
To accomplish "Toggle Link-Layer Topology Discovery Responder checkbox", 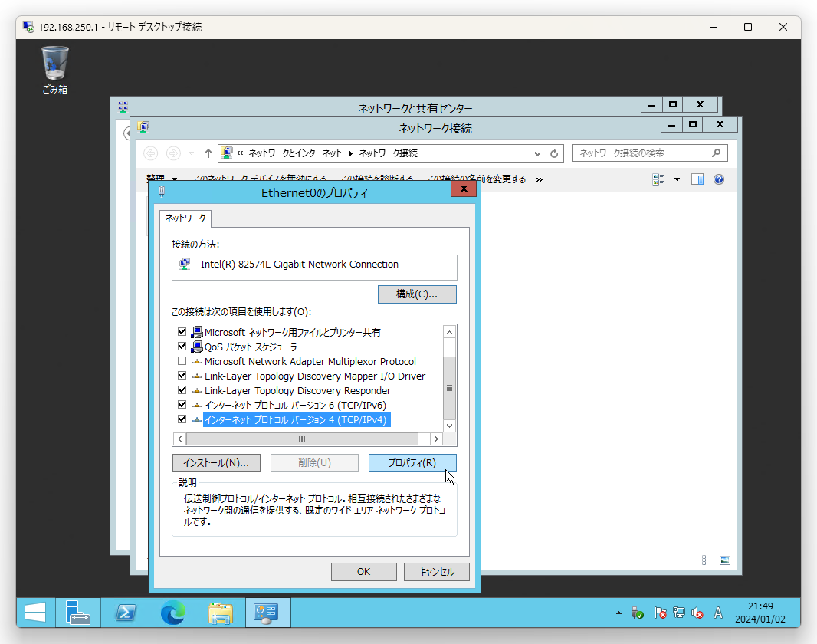I will (182, 390).
